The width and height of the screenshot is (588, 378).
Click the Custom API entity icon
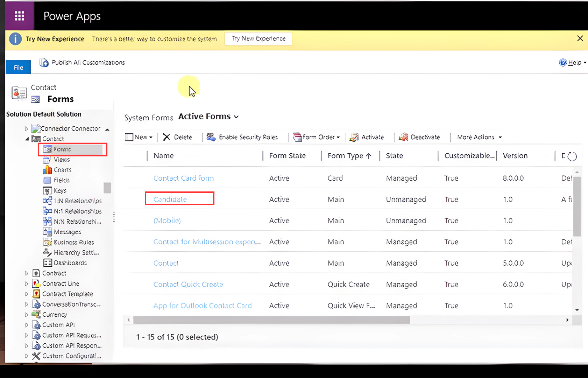point(36,325)
